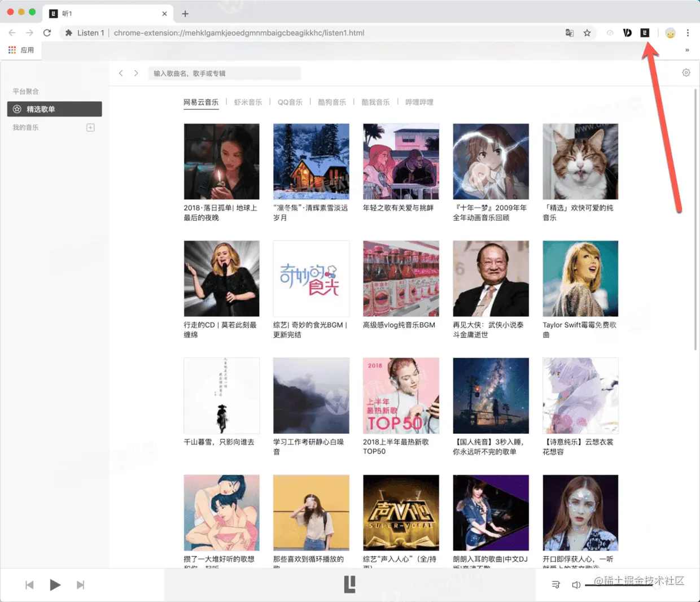Open the cat cover 欢快可爱的纯音乐 playlist
The image size is (700, 602).
(x=580, y=162)
